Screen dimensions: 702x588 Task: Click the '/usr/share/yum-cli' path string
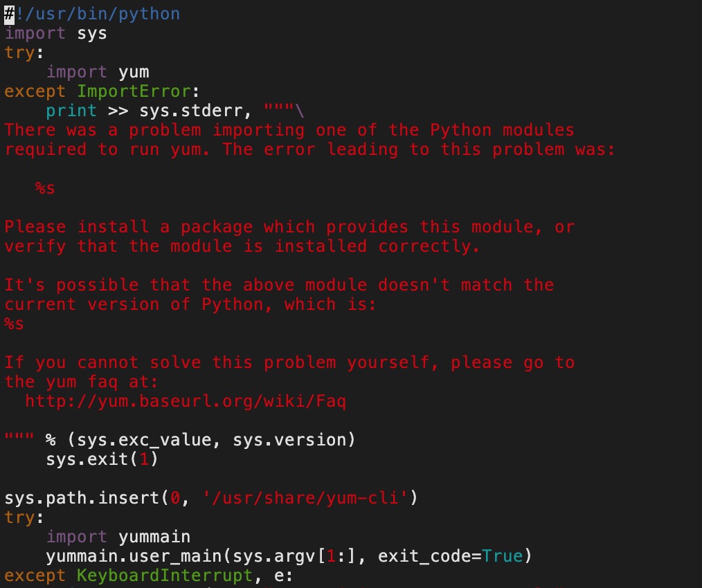point(305,498)
